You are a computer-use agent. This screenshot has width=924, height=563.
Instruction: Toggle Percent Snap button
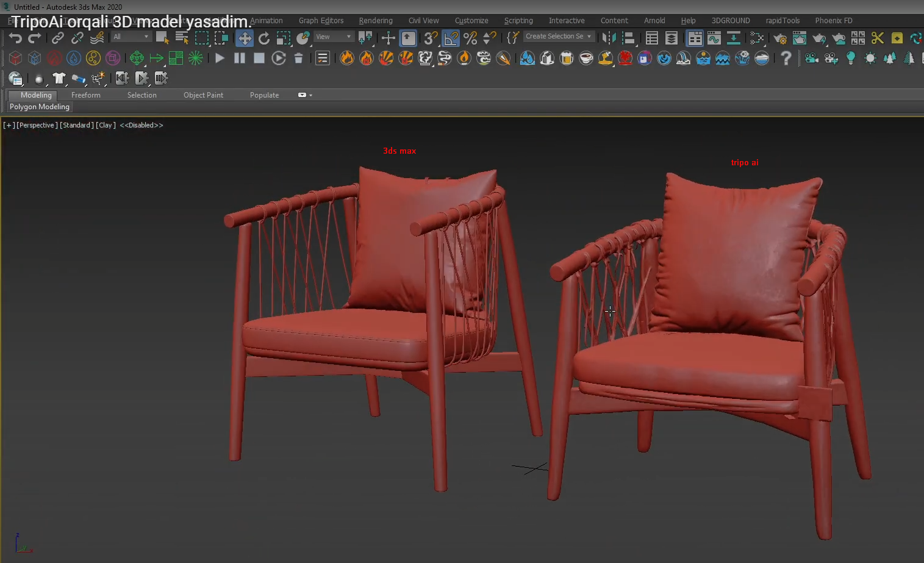(x=470, y=38)
